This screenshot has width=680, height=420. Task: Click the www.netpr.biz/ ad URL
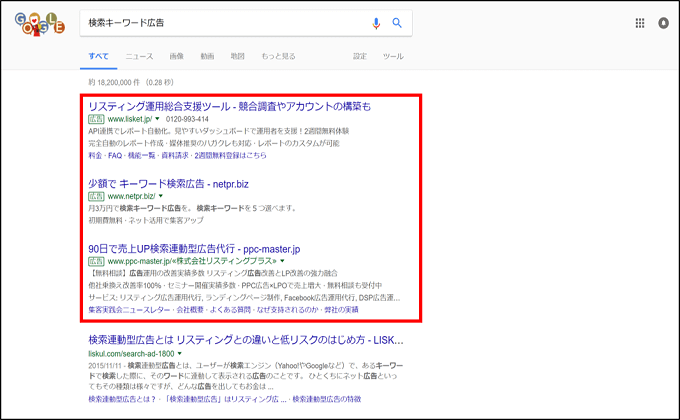(x=131, y=196)
